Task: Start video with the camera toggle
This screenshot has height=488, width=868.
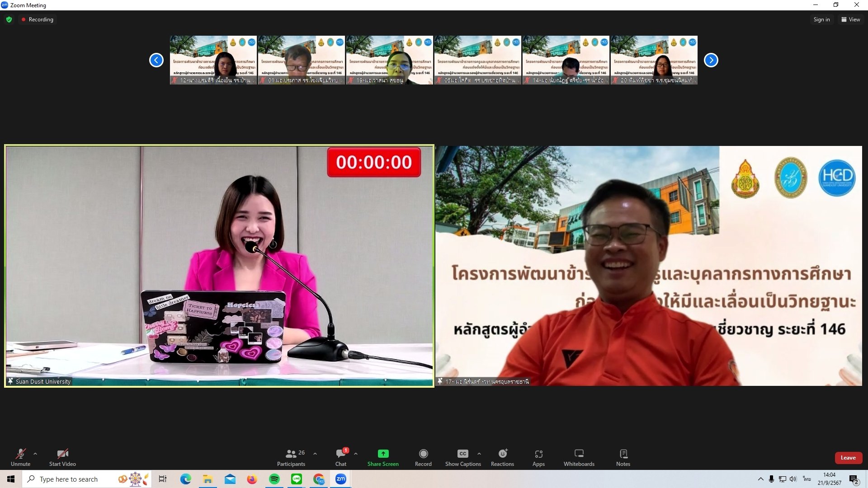Action: click(x=62, y=457)
